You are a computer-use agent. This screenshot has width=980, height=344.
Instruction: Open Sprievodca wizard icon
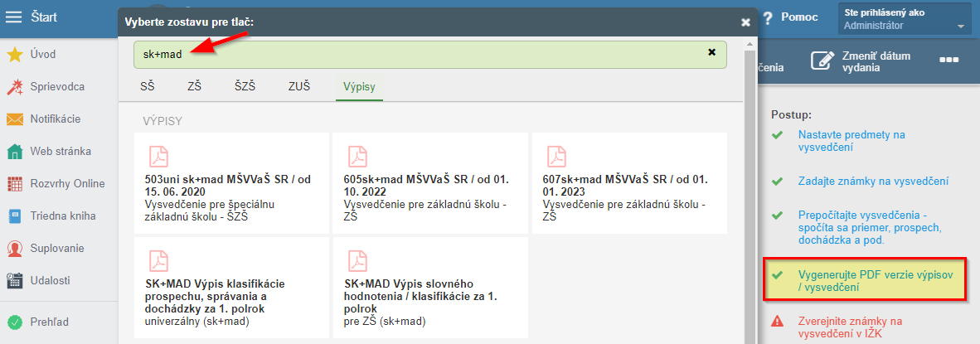point(14,87)
